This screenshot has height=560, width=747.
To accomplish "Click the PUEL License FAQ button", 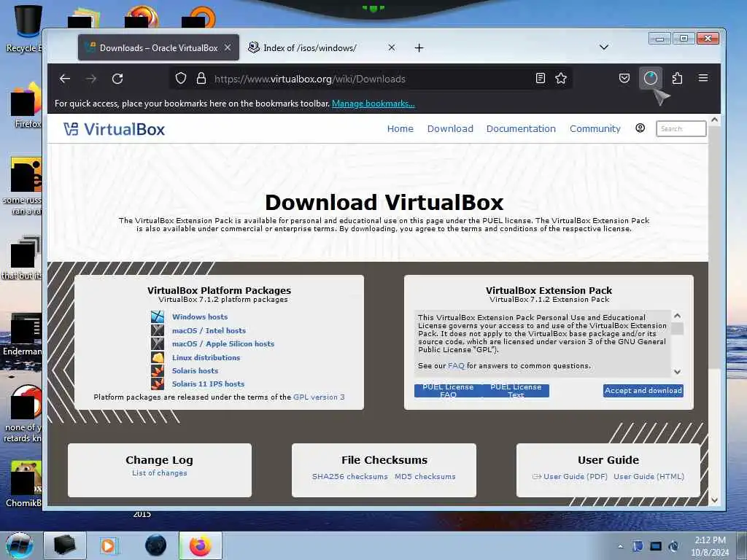I will click(x=448, y=391).
